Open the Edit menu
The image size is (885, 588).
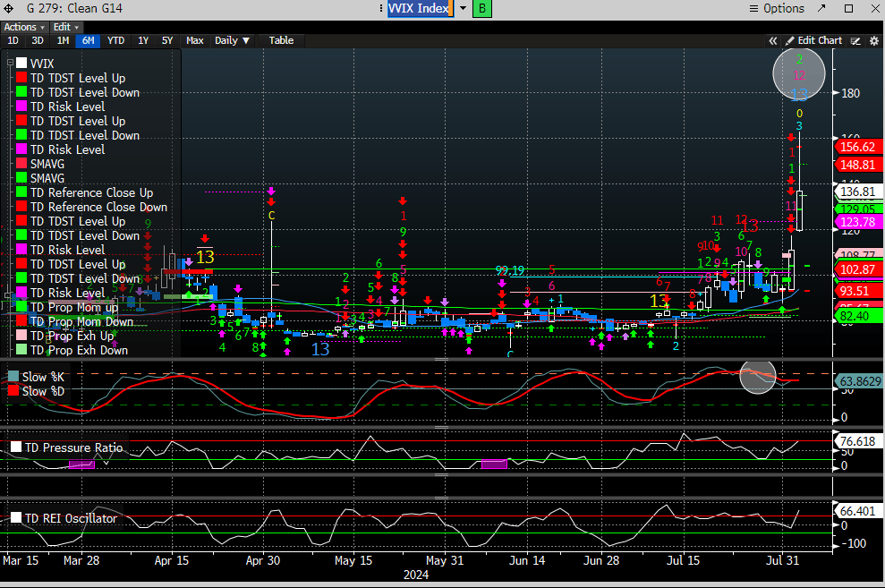[x=65, y=27]
